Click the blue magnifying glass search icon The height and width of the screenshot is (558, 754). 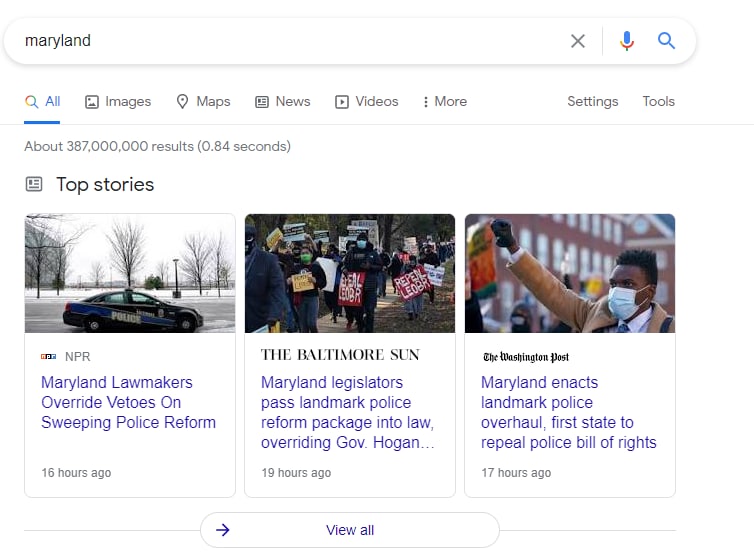(666, 41)
